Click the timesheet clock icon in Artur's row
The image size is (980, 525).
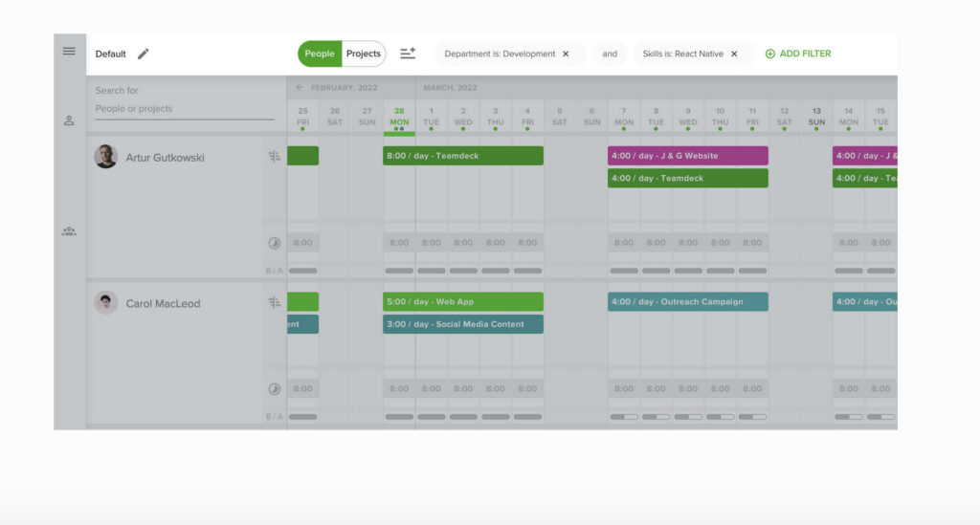(x=275, y=243)
